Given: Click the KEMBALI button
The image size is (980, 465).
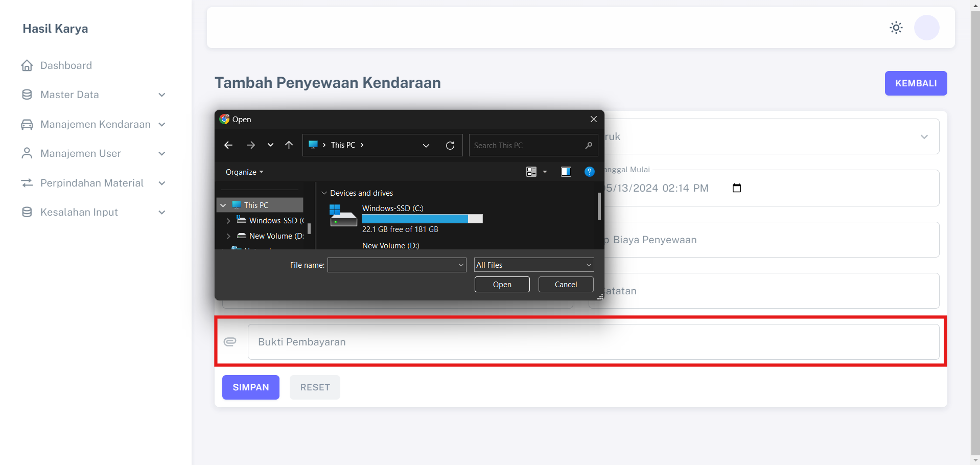Looking at the screenshot, I should [x=916, y=83].
